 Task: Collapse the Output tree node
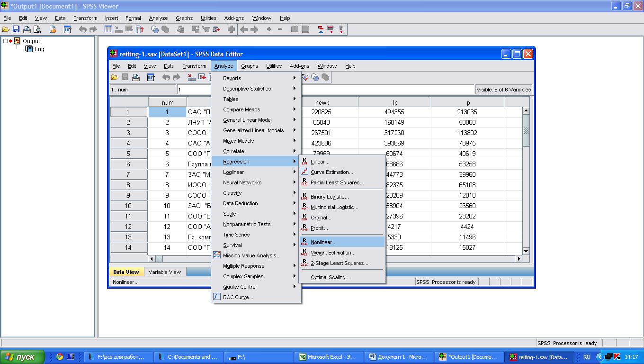(x=6, y=41)
